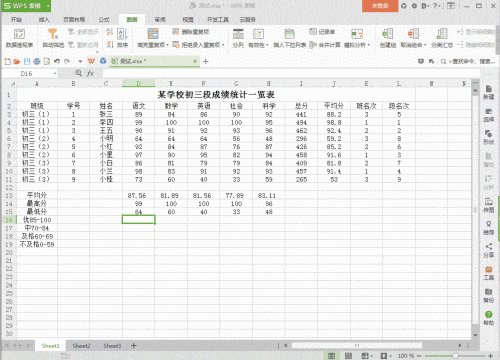The width and height of the screenshot is (500, 360).
Task: Open the Help (帮助) green sidebar icon
Action: (489, 318)
